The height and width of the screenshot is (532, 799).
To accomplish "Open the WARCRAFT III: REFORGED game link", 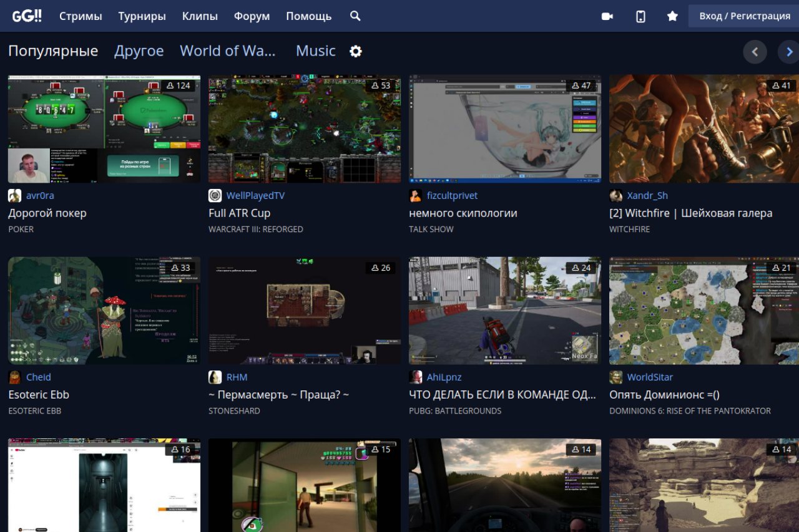I will point(255,230).
